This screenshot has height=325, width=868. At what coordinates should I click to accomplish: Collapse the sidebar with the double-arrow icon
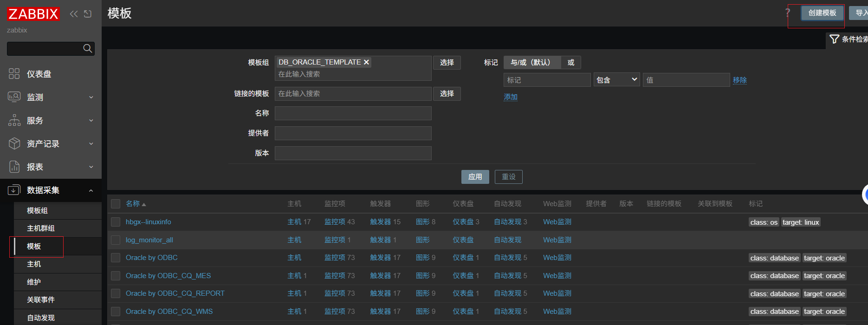coord(73,14)
